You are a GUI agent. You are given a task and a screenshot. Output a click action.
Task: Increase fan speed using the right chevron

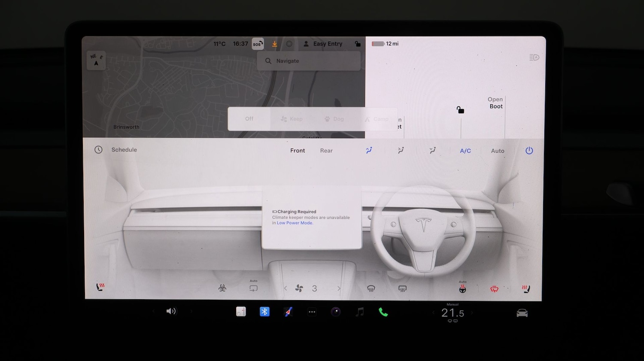point(339,288)
